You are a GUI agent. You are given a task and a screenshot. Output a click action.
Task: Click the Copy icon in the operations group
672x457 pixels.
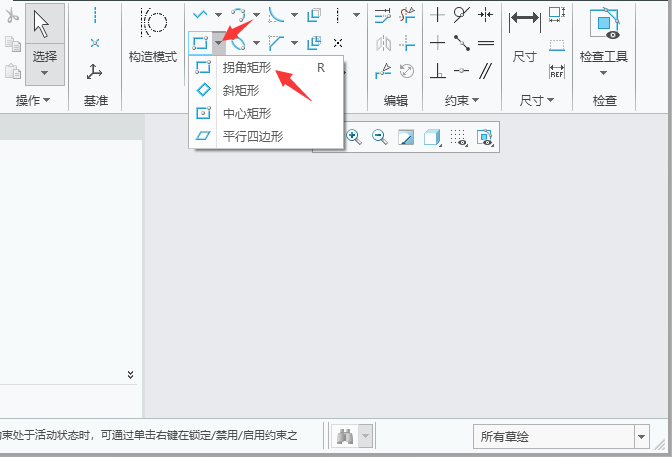pos(13,44)
